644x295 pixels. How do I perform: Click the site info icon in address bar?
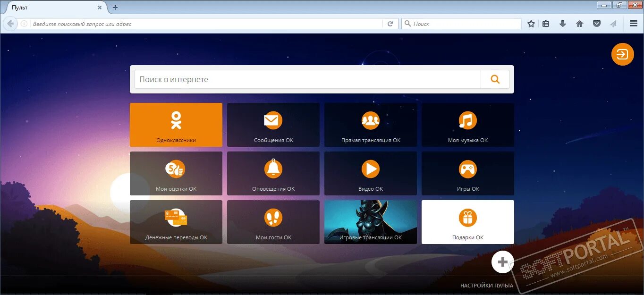coord(25,24)
